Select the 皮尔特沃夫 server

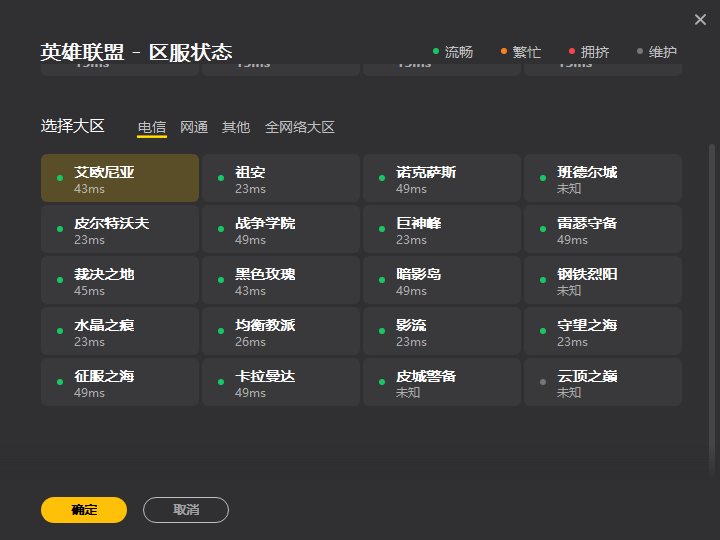pos(120,229)
